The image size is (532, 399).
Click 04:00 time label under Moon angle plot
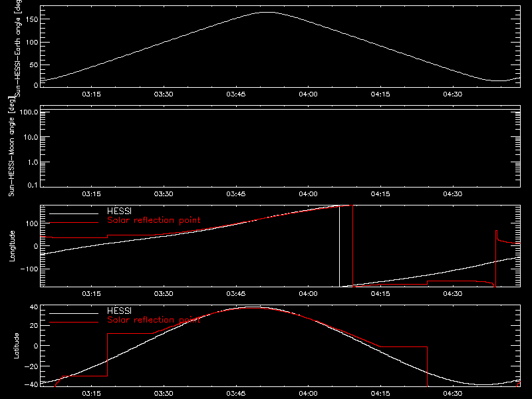click(x=308, y=194)
